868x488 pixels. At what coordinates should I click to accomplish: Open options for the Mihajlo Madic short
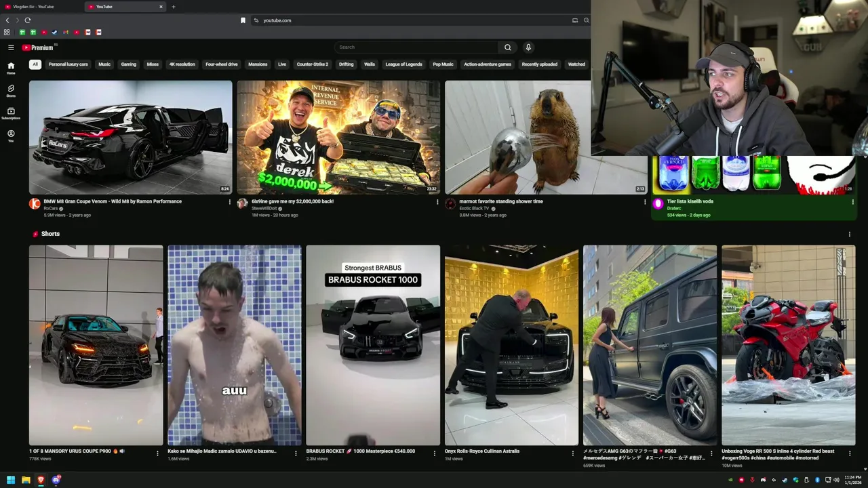[x=296, y=453]
